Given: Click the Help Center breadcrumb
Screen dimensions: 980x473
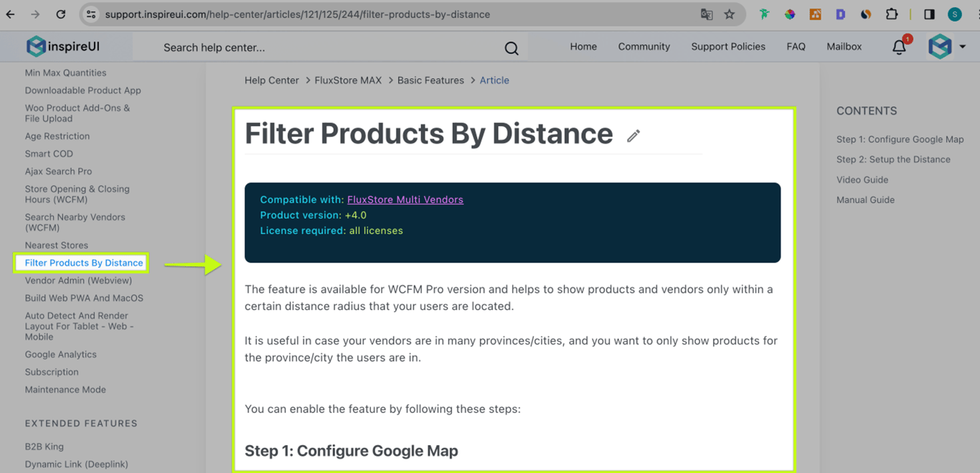Looking at the screenshot, I should pos(272,80).
